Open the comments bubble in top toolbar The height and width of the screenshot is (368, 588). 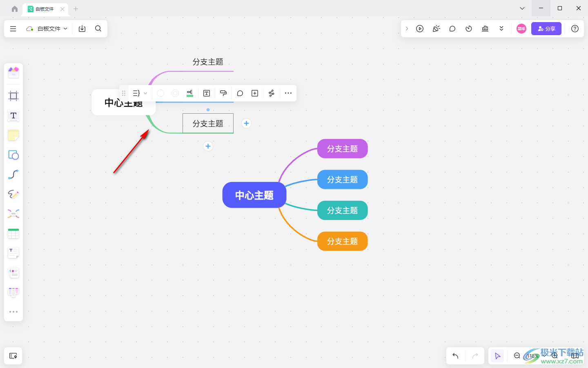[x=452, y=29]
